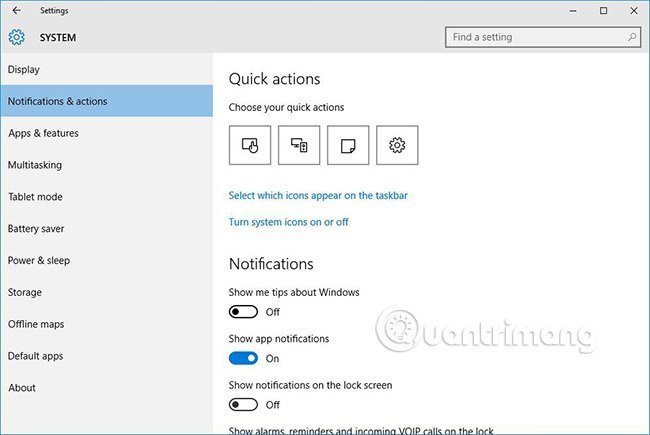The image size is (650, 435).
Task: Open the About page
Action: [x=107, y=388]
